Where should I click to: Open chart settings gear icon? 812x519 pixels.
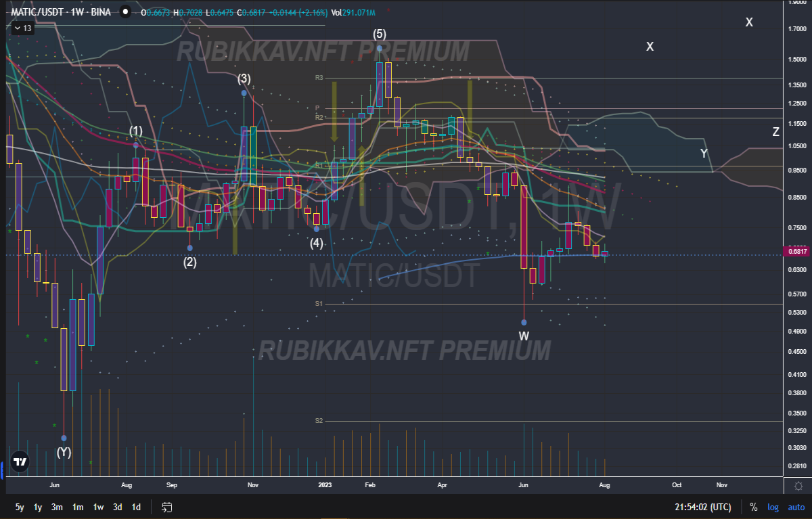(798, 487)
